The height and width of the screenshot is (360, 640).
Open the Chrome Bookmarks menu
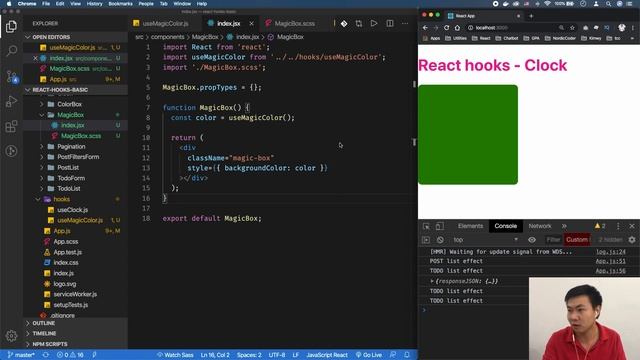[120, 4]
